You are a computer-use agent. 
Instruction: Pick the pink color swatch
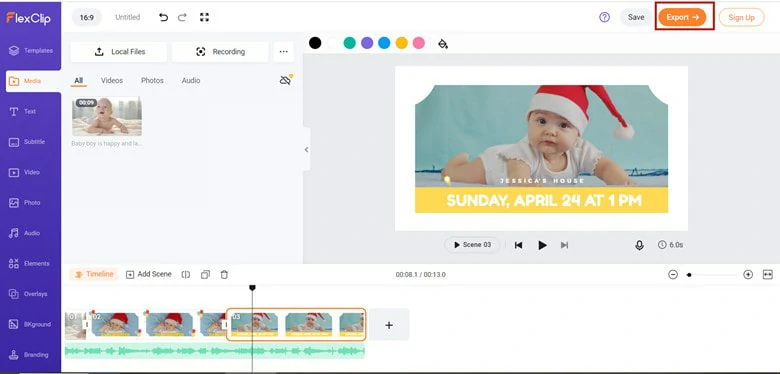419,43
